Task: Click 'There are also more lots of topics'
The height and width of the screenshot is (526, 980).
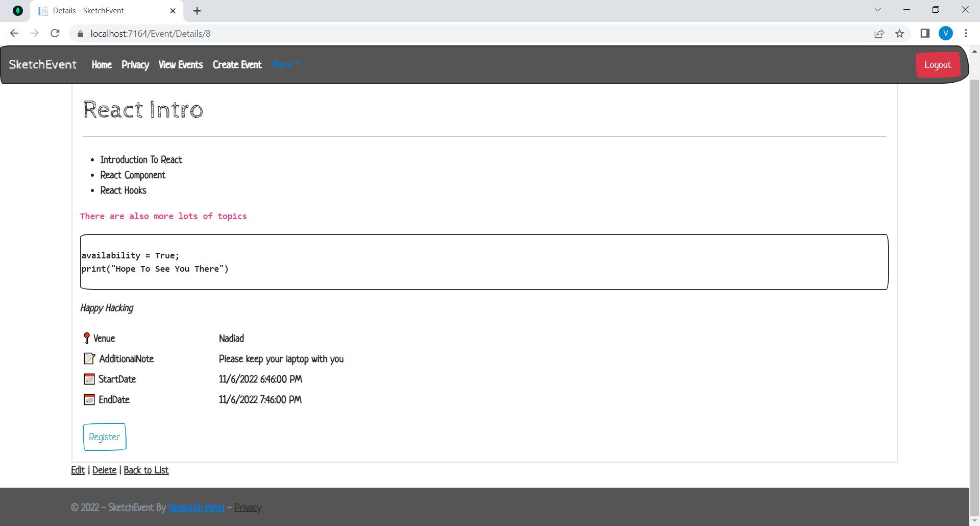Action: (163, 217)
